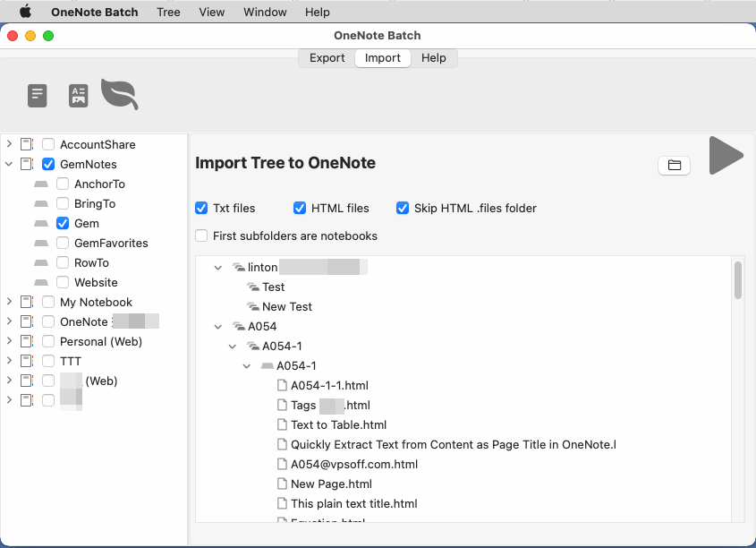756x548 pixels.
Task: Click the large play button to start import
Action: point(726,155)
